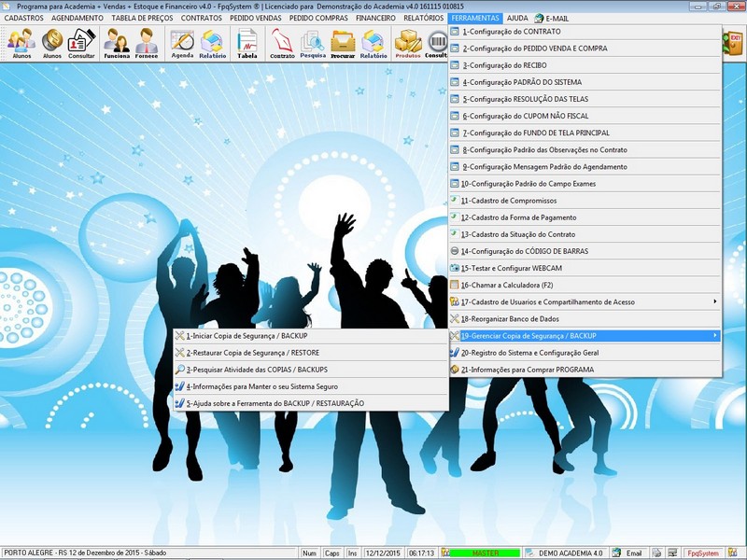The image size is (747, 560).
Task: Select 5-Configuração RESOLUÇÃO DAS TELAS
Action: coord(585,99)
